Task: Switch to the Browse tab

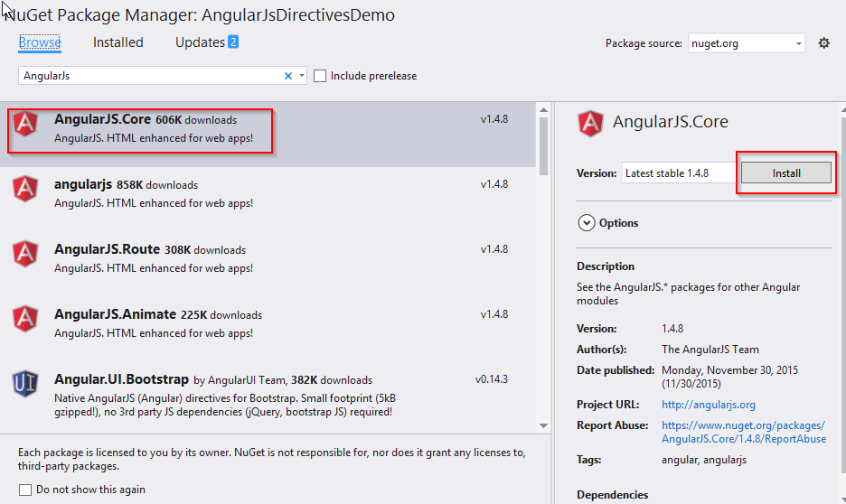Action: [x=40, y=42]
